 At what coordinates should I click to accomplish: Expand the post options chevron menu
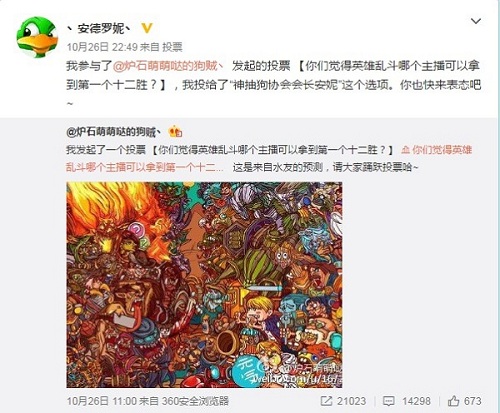(476, 21)
